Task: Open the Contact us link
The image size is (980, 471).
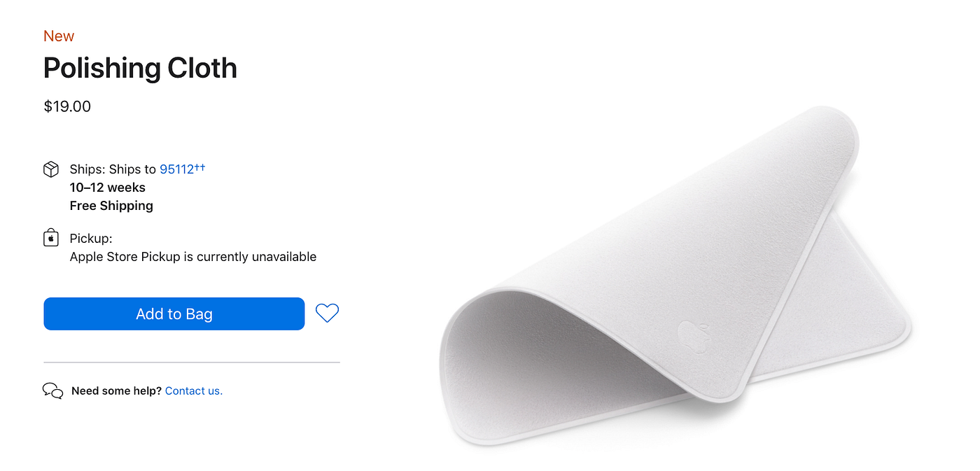Action: pos(194,391)
